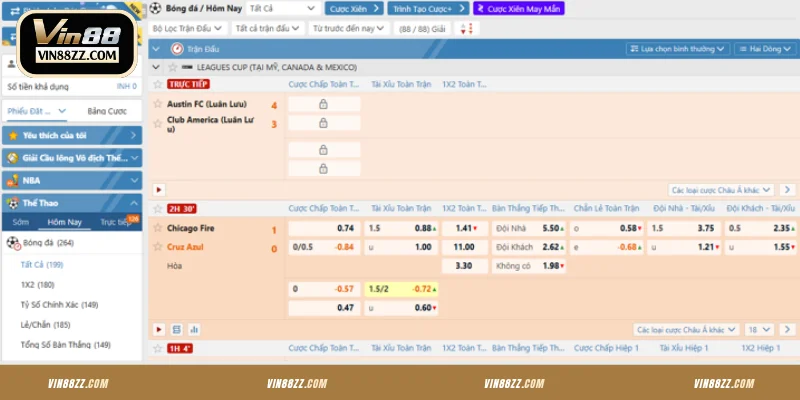Star the Cruz Azul team

(x=158, y=247)
